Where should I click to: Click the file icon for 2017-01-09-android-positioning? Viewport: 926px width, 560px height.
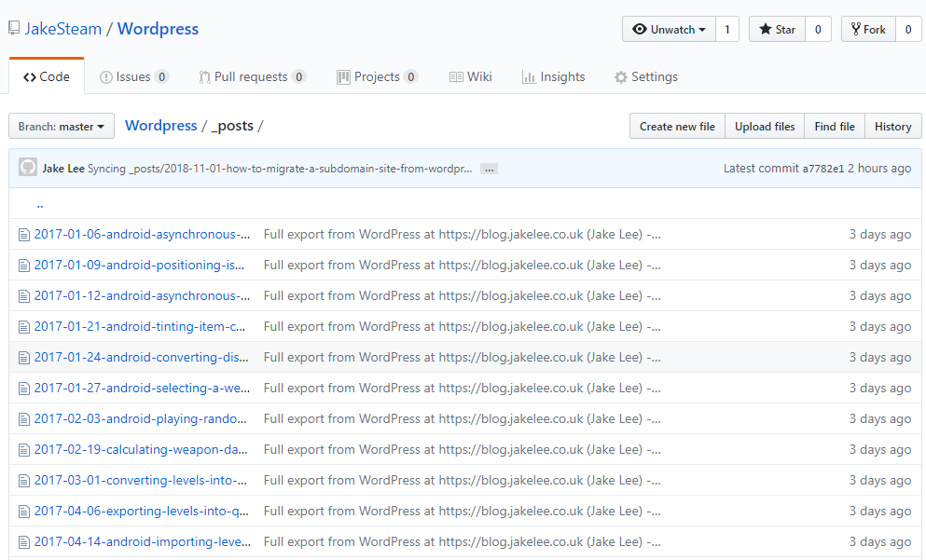pyautogui.click(x=23, y=266)
